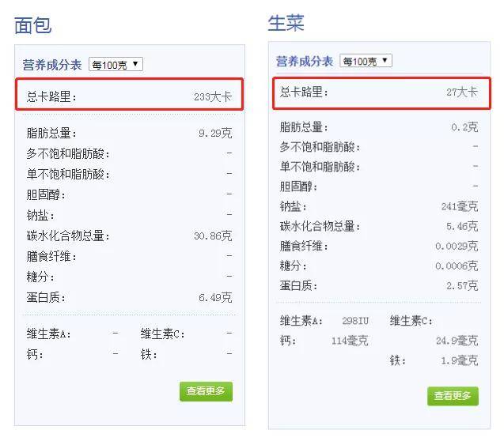Click the 298IU vitamin A value

coord(355,321)
